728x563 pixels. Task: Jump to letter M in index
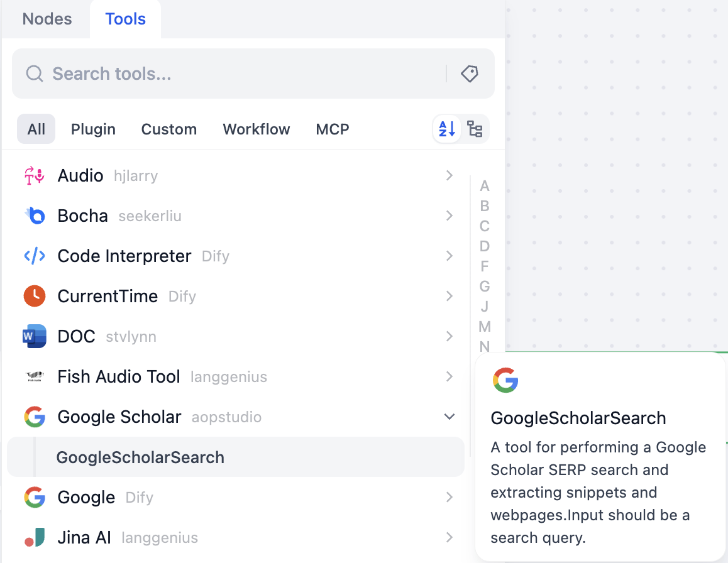pyautogui.click(x=484, y=327)
